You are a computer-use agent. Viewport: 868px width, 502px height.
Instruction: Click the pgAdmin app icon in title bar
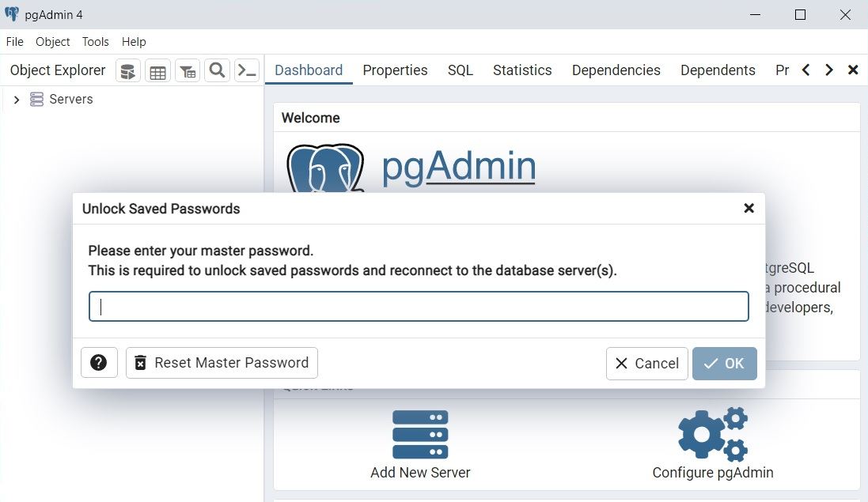pyautogui.click(x=12, y=14)
